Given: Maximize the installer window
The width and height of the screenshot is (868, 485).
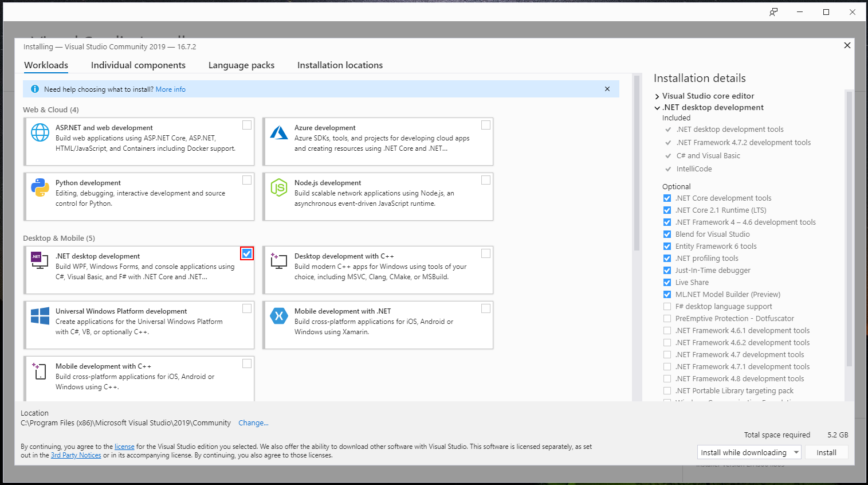Looking at the screenshot, I should point(826,12).
